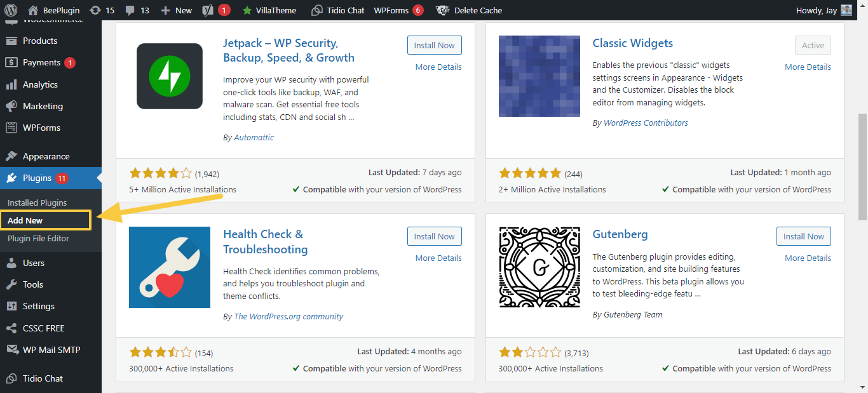Viewport: 868px width, 393px height.
Task: View More Details for Health Check
Action: pos(438,258)
